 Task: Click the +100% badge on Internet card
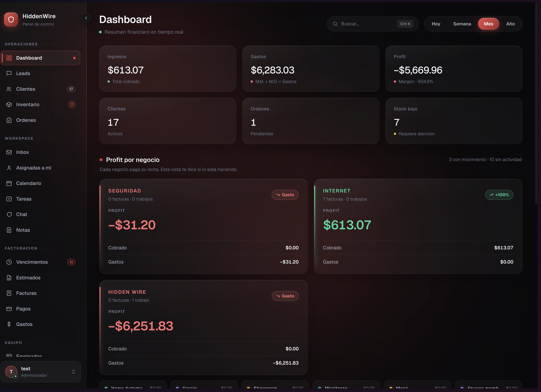pyautogui.click(x=499, y=195)
